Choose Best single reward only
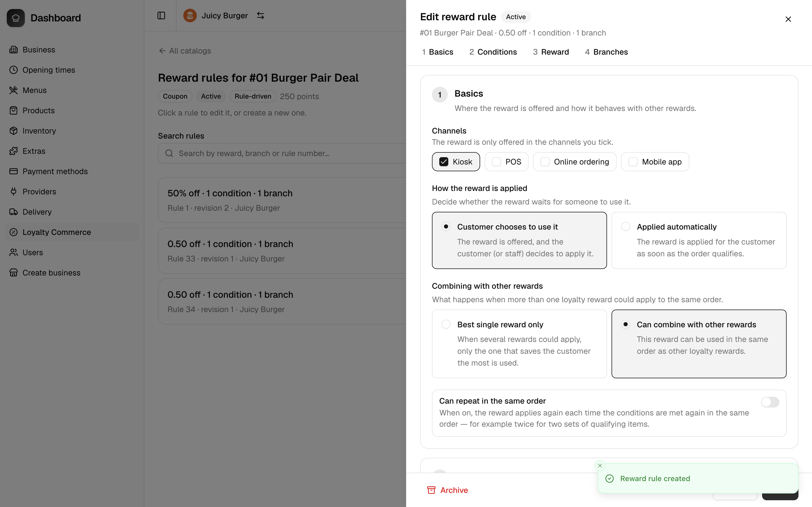 pyautogui.click(x=519, y=344)
